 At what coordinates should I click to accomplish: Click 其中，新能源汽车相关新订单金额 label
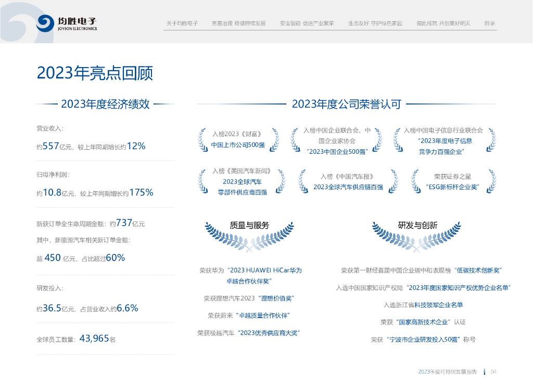click(x=83, y=240)
